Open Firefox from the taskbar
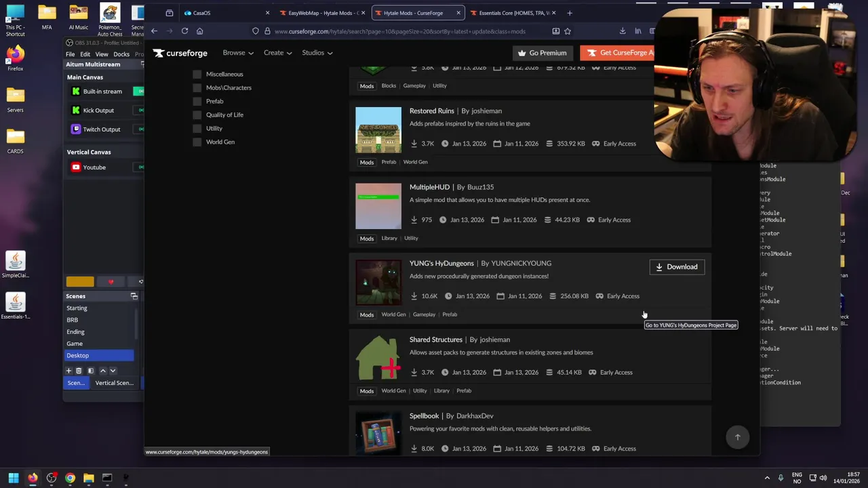This screenshot has height=488, width=868. [33, 478]
